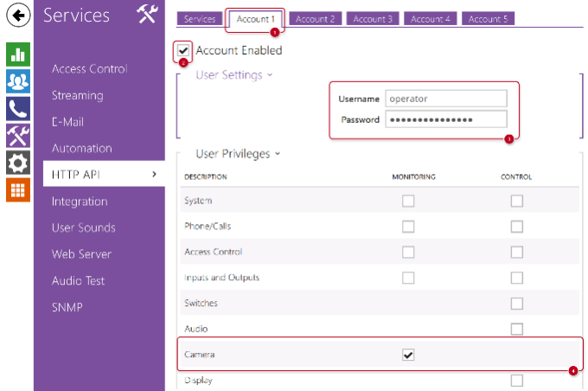Switch to the Services tab
The width and height of the screenshot is (588, 391).
point(200,18)
